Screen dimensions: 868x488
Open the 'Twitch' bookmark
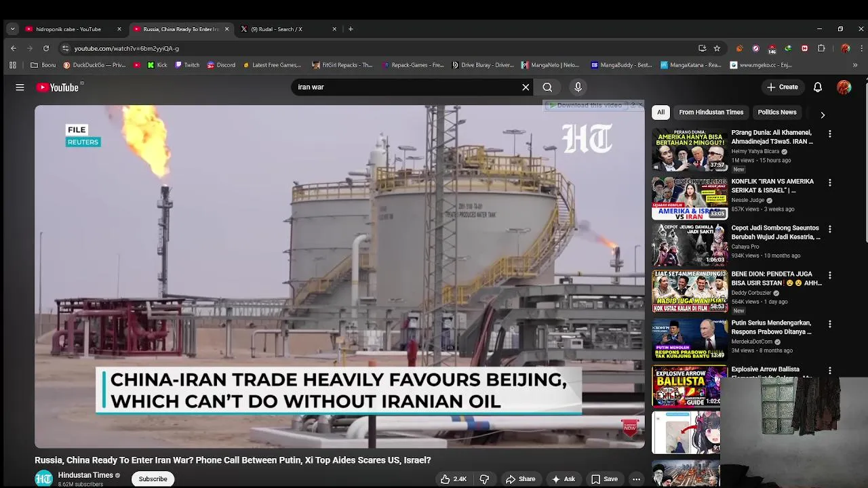(x=186, y=65)
